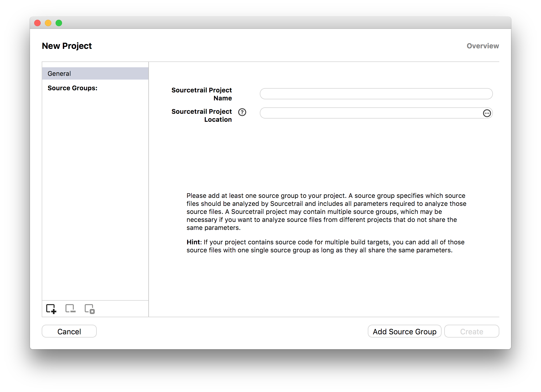This screenshot has height=392, width=541.
Task: Click the remove source group minus icon
Action: tap(70, 309)
